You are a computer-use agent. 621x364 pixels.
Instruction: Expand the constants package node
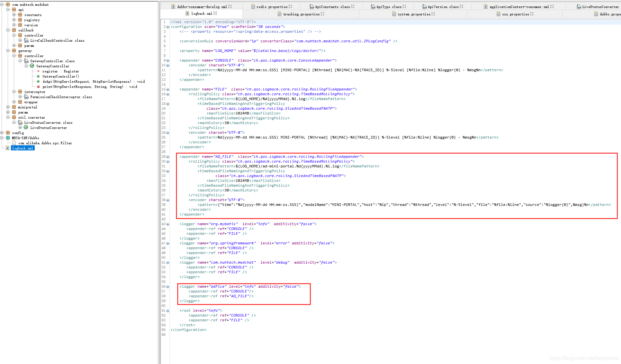coord(14,15)
